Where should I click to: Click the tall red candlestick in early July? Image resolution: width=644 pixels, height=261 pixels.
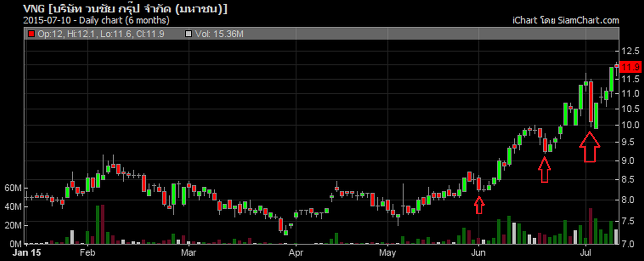tap(591, 102)
